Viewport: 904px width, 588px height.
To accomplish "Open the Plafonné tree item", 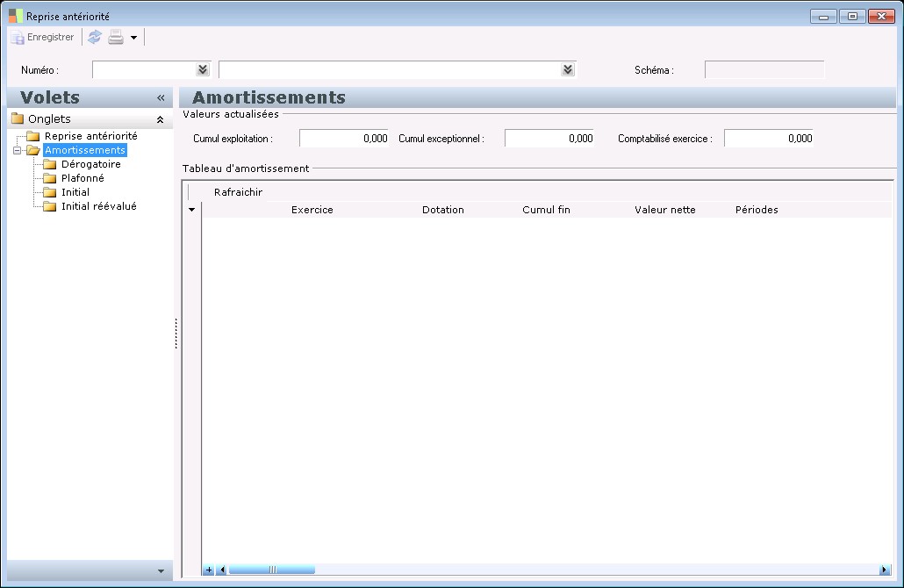I will 83,178.
